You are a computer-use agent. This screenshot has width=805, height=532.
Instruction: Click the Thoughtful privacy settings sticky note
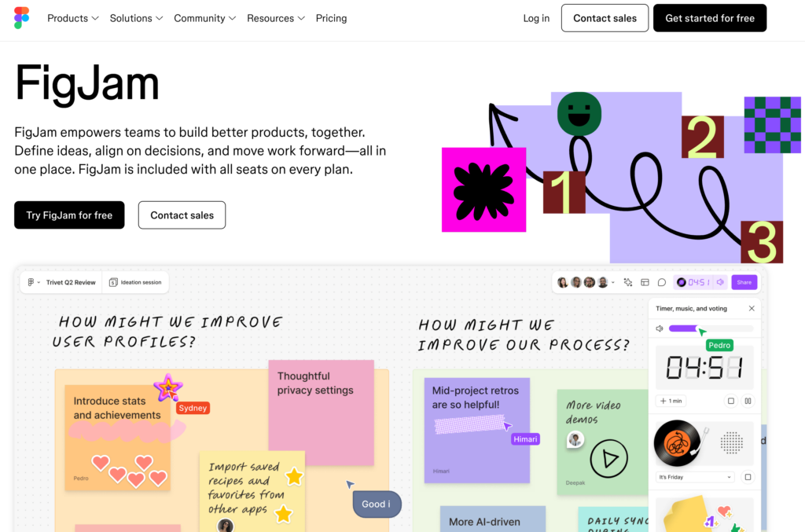pyautogui.click(x=322, y=413)
